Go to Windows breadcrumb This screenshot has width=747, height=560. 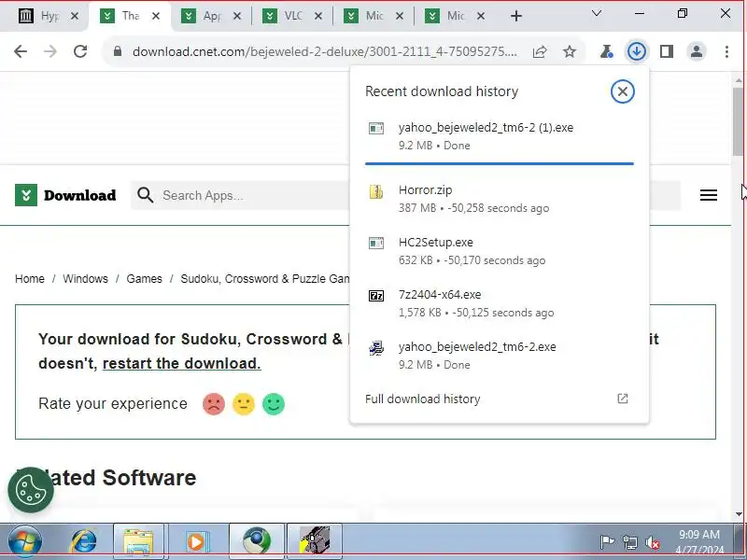pyautogui.click(x=85, y=278)
